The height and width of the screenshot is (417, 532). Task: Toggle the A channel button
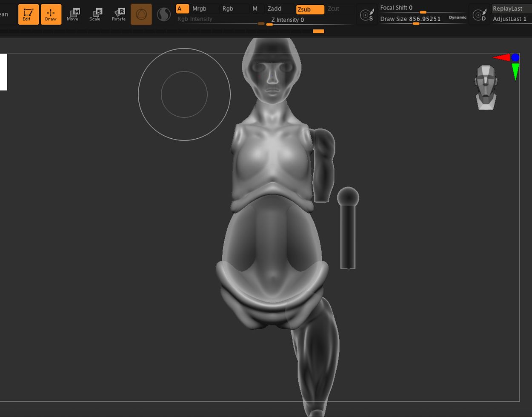[182, 9]
